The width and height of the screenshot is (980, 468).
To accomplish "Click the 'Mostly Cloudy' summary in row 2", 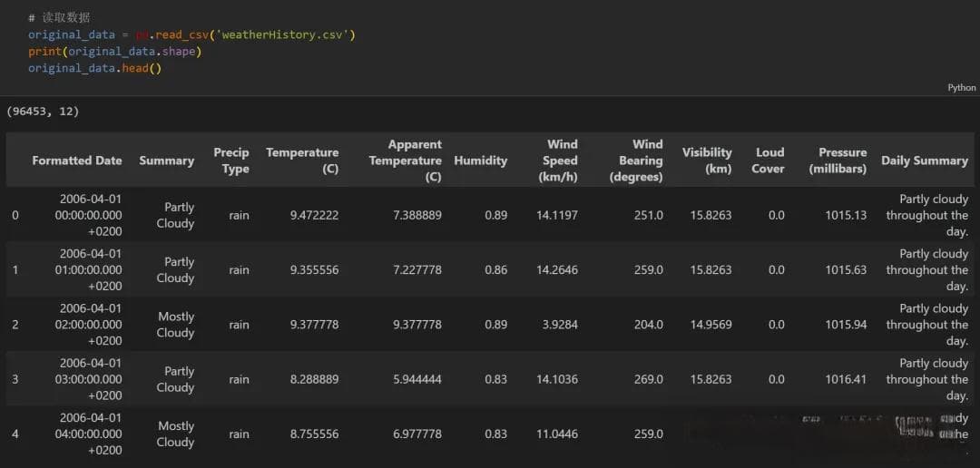I will (x=176, y=325).
